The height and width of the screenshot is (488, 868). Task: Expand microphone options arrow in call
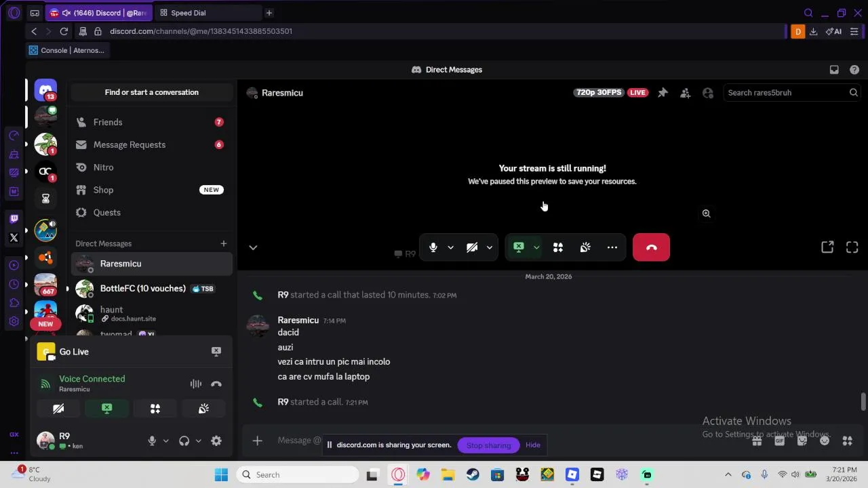pyautogui.click(x=450, y=248)
